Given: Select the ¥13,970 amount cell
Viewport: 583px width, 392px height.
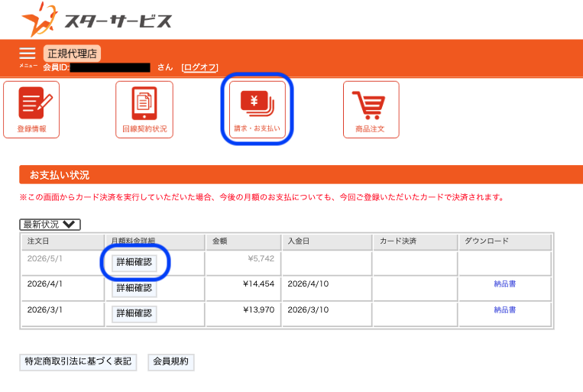Looking at the screenshot, I should pyautogui.click(x=243, y=314).
